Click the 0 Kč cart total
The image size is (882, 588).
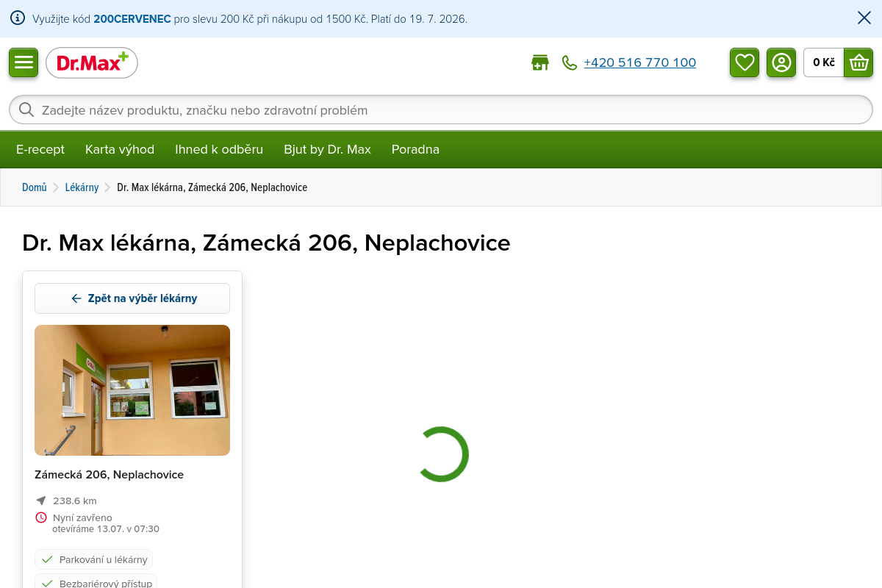point(824,62)
